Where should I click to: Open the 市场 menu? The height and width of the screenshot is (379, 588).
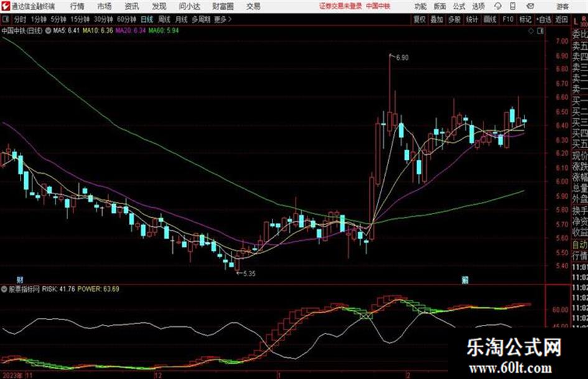pyautogui.click(x=105, y=6)
